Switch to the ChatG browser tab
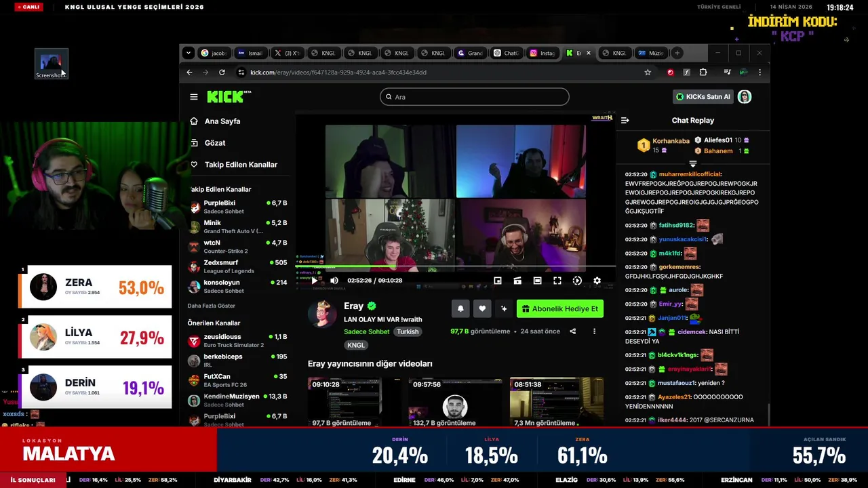Viewport: 868px width, 488px height. [x=507, y=53]
